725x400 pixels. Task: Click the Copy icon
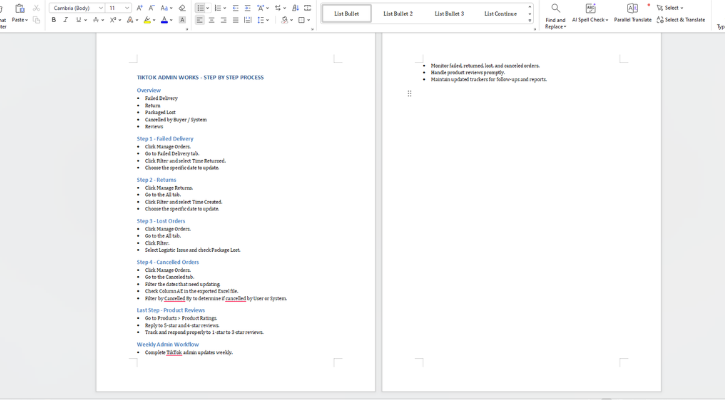[x=37, y=20]
